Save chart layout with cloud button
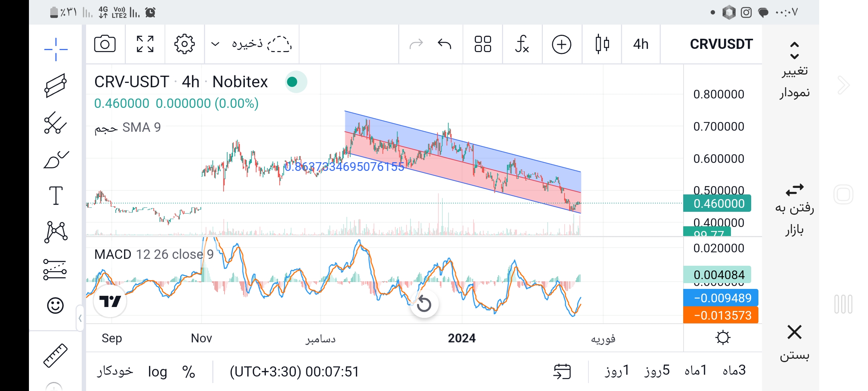 261,44
